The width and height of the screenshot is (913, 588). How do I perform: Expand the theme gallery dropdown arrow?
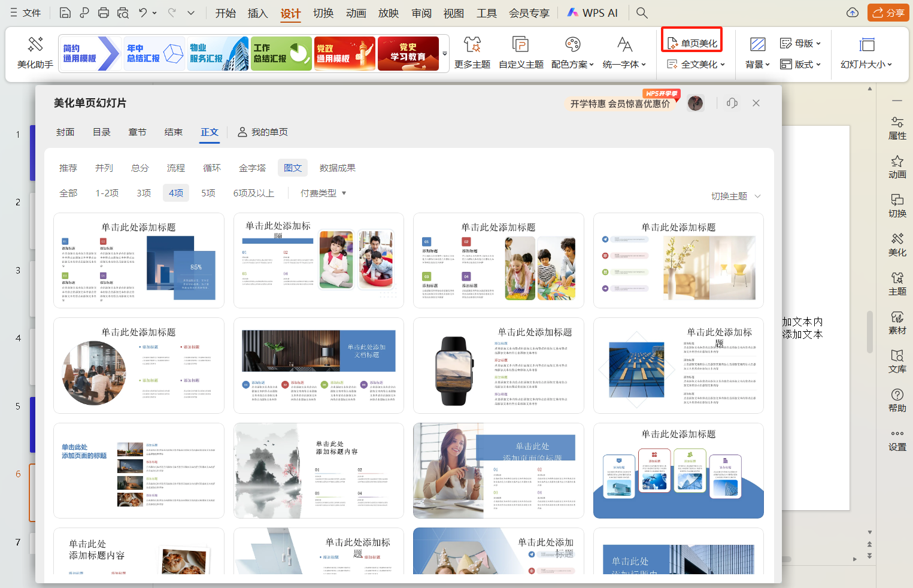click(445, 54)
